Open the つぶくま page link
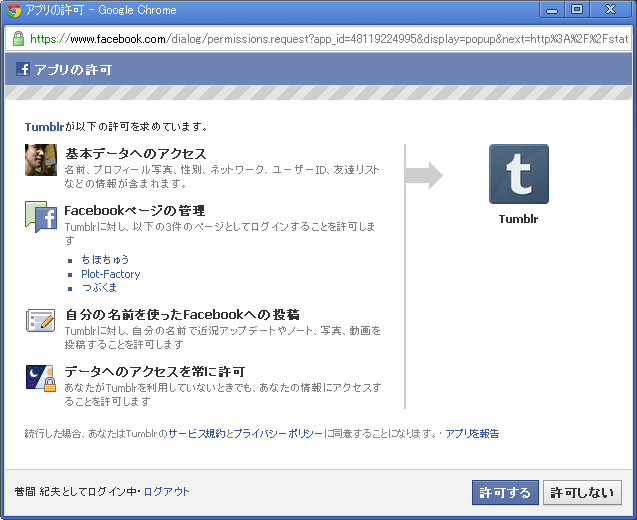This screenshot has width=637, height=520. point(99,288)
